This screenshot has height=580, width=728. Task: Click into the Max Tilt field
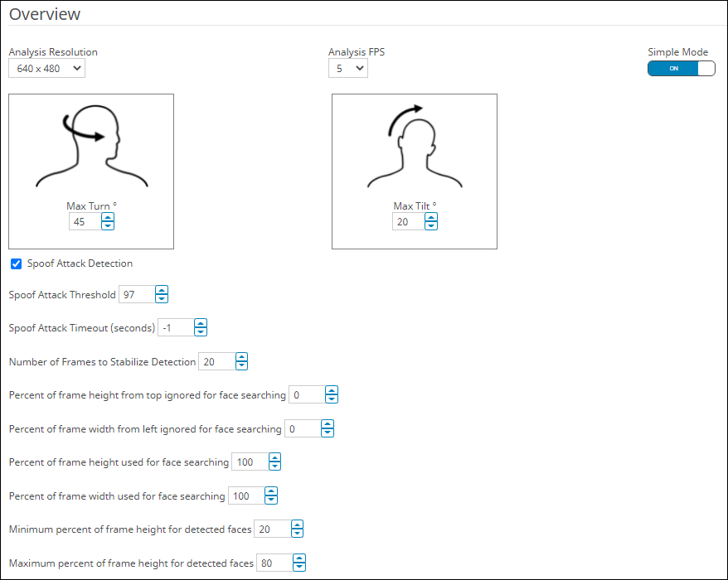point(409,221)
